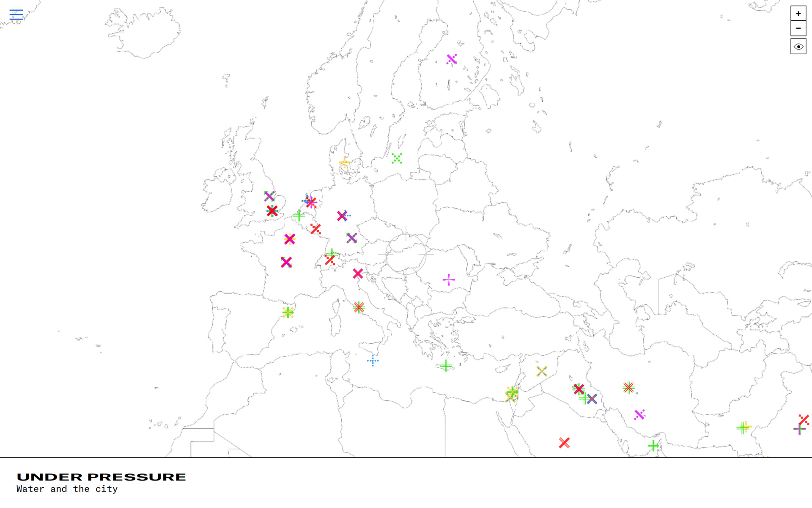Toggle the eye visibility button
Image resolution: width=812 pixels, height=508 pixels.
(x=798, y=47)
